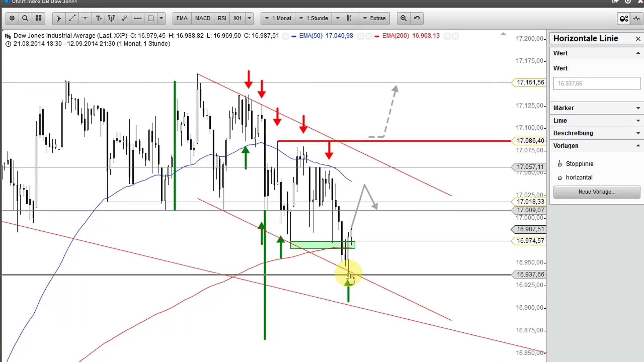Remove the EMA(200) indicator
This screenshot has height=362, width=644.
[455, 36]
